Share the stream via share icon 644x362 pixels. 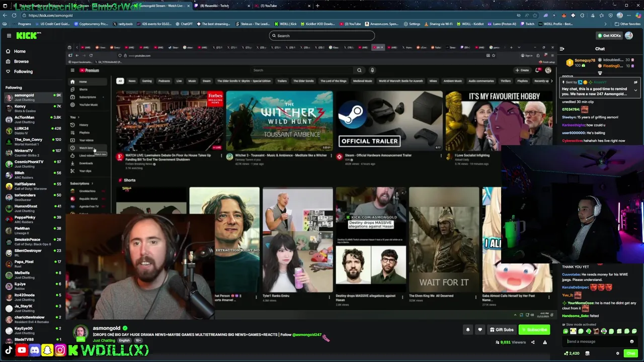coord(533,342)
